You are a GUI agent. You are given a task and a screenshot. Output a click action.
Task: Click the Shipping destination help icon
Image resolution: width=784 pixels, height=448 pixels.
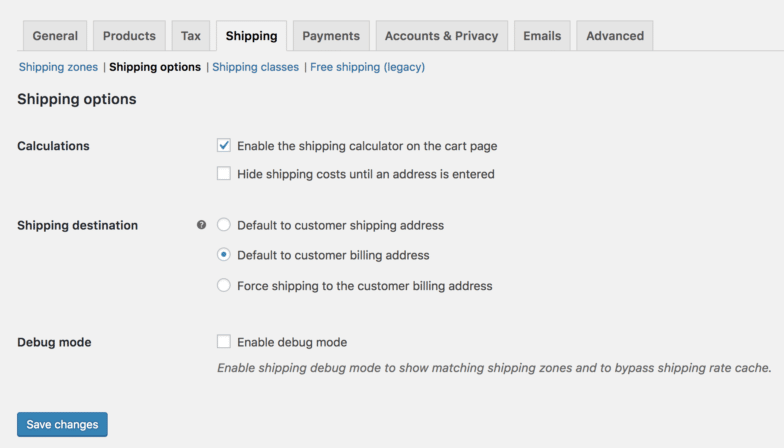click(x=202, y=225)
